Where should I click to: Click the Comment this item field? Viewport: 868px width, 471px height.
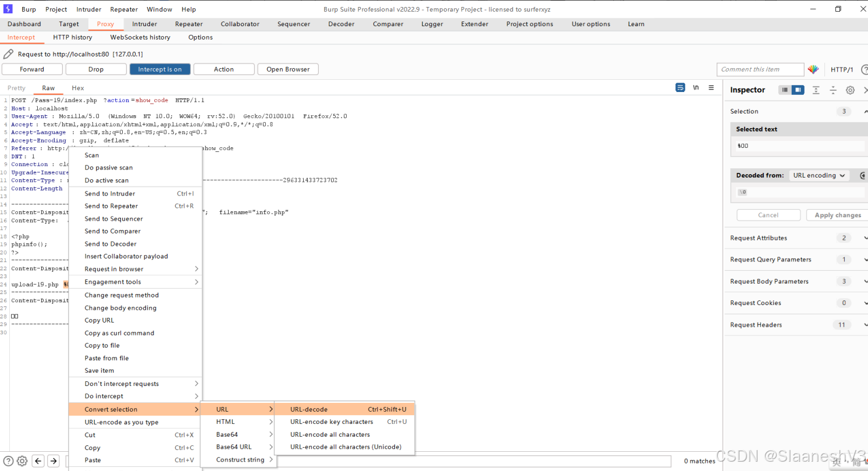coord(760,69)
